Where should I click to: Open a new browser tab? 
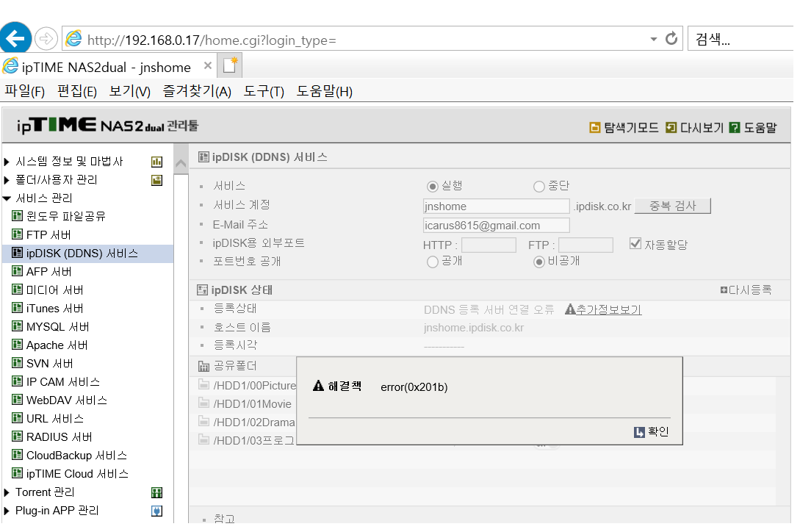click(x=230, y=66)
